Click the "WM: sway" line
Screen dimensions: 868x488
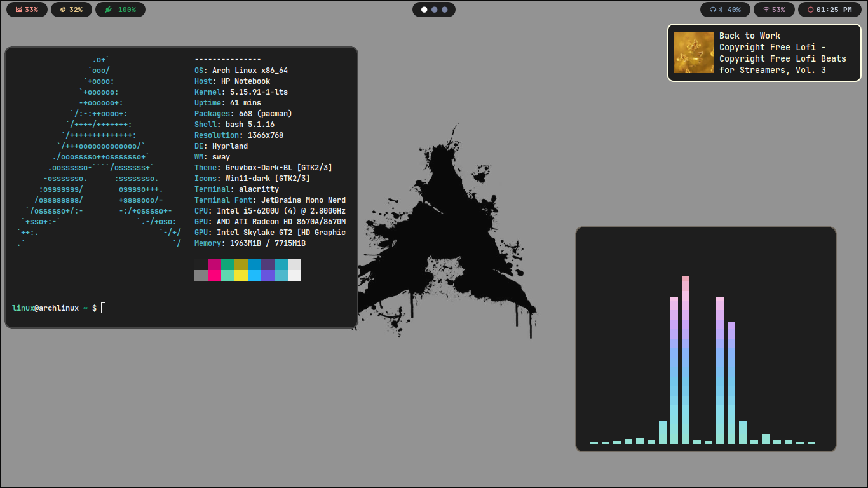click(x=212, y=157)
